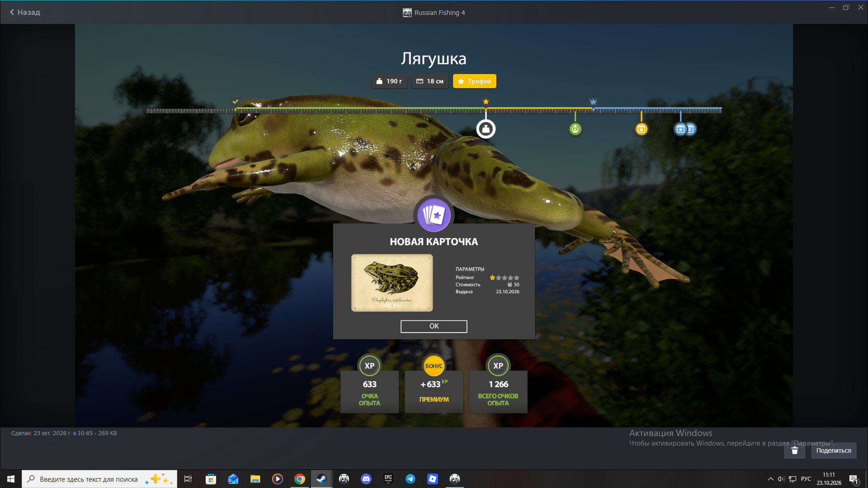Click the card issue date 23.10.2026
Viewport: 868px width, 488px height.
pyautogui.click(x=507, y=292)
